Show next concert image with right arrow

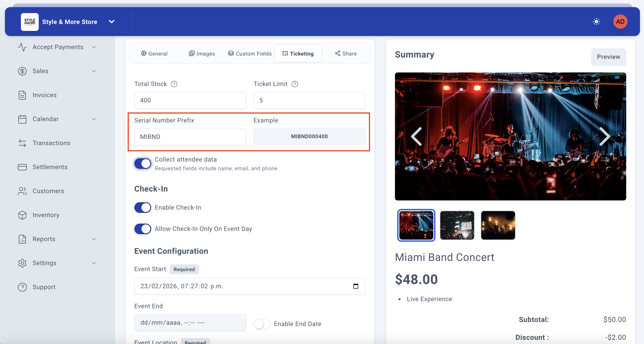[604, 136]
